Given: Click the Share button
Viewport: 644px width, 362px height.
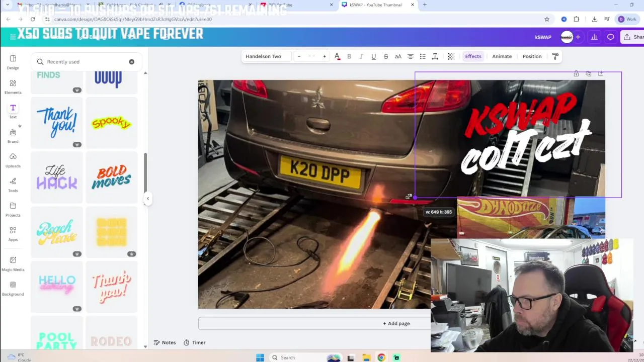Looking at the screenshot, I should coord(633,37).
